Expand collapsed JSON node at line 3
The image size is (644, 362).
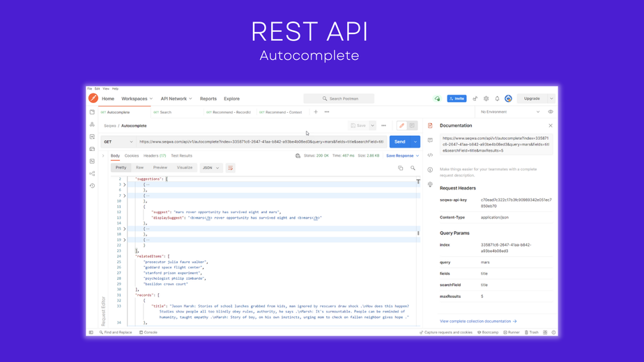tap(125, 184)
